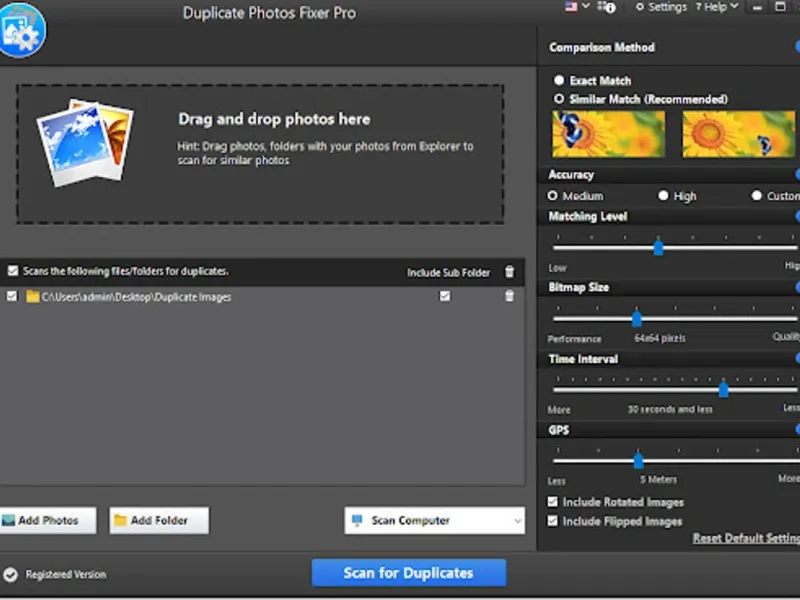800x600 pixels.
Task: Click the Duplicate Photos Fixer Pro logo
Action: (21, 30)
